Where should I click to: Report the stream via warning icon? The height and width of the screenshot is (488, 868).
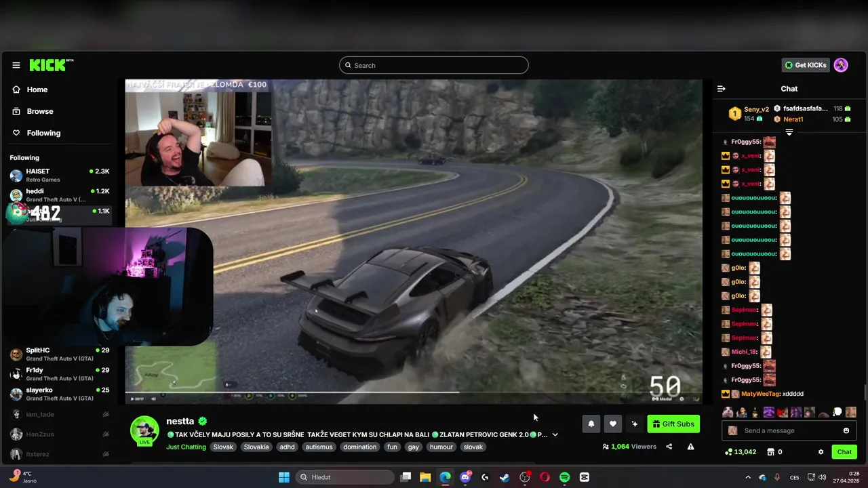[690, 447]
